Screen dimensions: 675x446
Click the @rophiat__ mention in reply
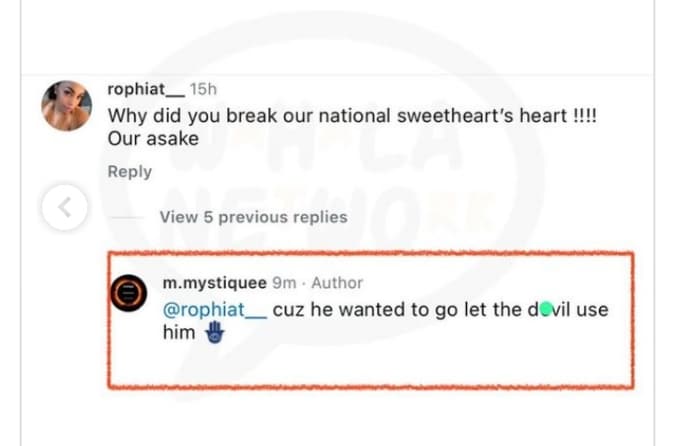pos(214,310)
